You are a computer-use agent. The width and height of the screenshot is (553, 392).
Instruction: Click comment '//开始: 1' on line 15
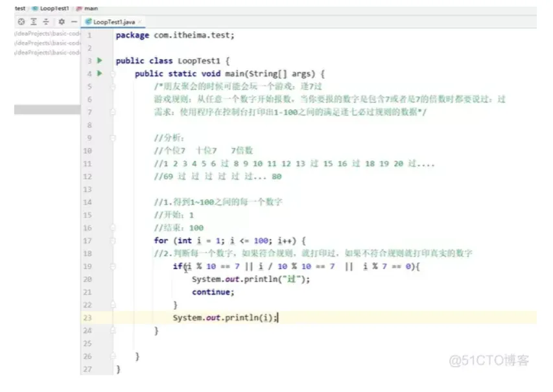(x=174, y=215)
